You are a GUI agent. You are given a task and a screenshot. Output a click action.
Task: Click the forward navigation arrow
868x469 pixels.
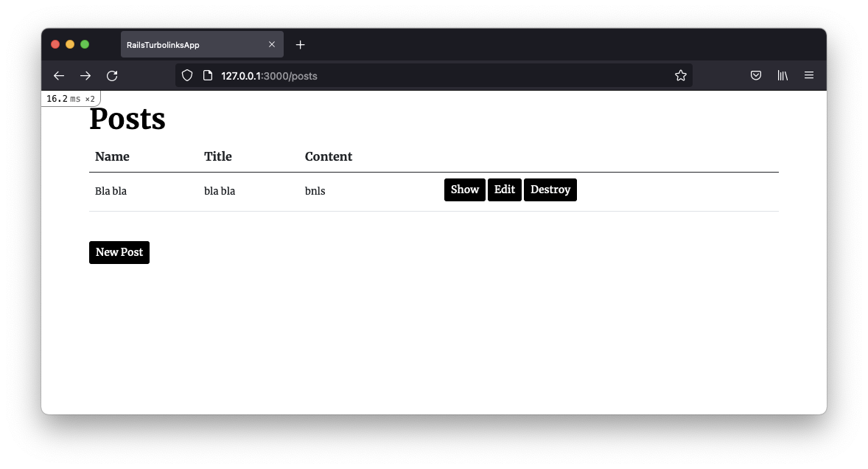coord(85,76)
